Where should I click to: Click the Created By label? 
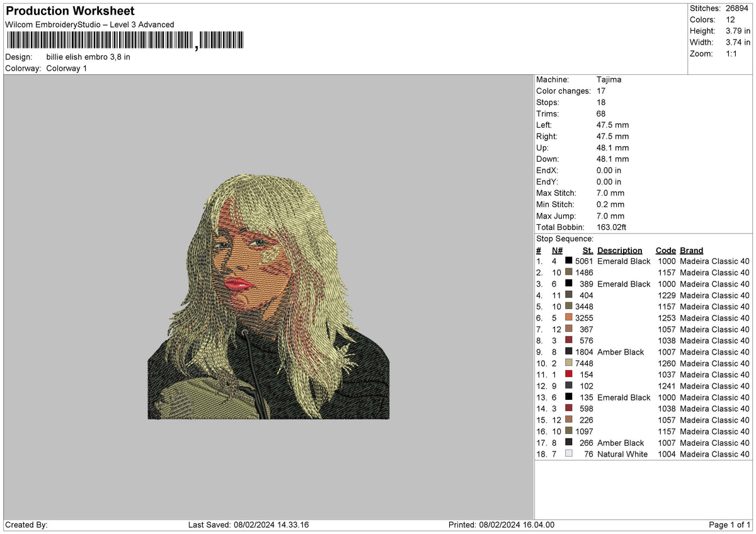[x=26, y=525]
